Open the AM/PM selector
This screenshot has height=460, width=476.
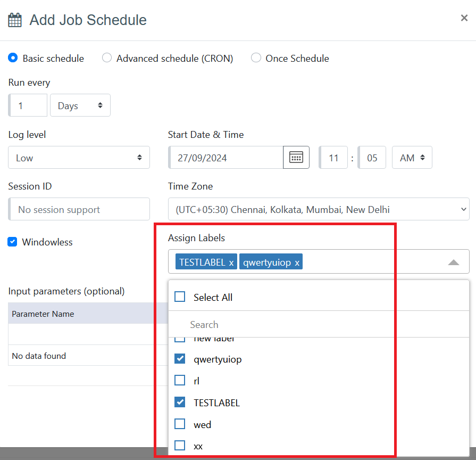pos(412,158)
